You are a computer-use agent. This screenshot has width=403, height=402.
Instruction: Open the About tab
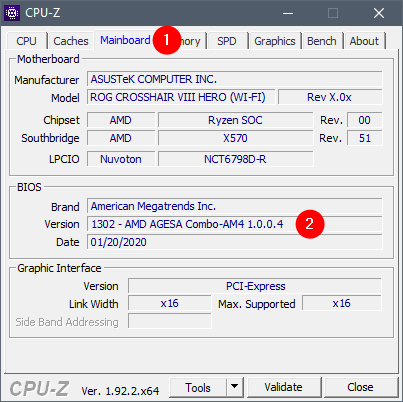pos(364,41)
